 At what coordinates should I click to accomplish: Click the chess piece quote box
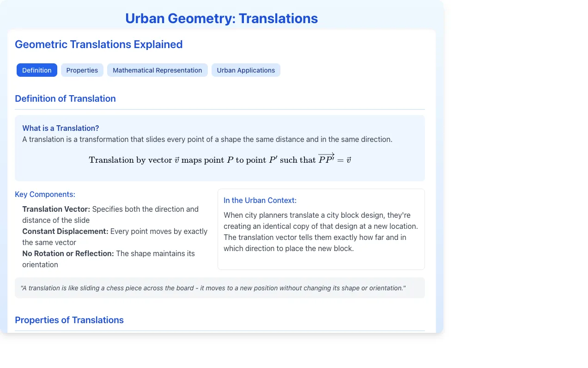220,288
